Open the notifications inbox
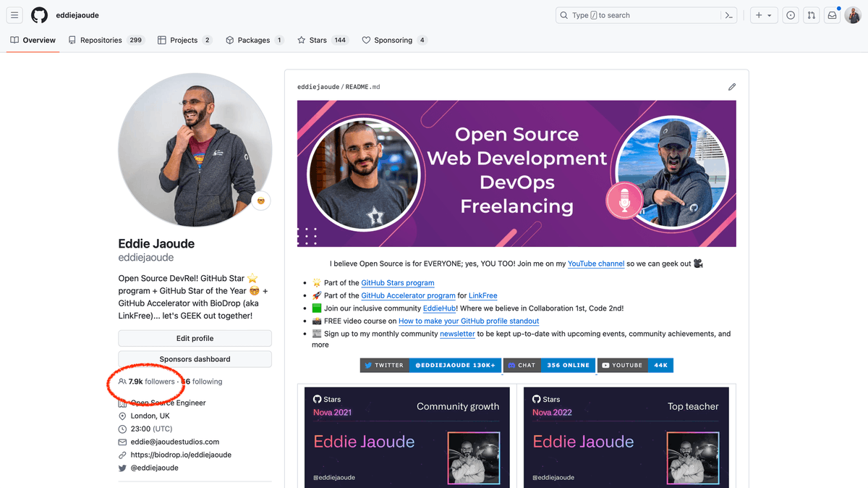The height and width of the screenshot is (488, 868). pos(832,14)
